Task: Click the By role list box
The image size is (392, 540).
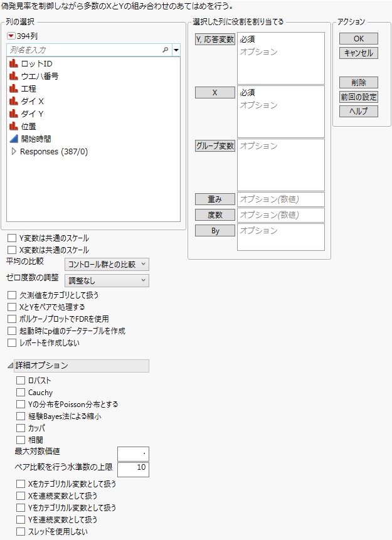Action: pos(281,237)
